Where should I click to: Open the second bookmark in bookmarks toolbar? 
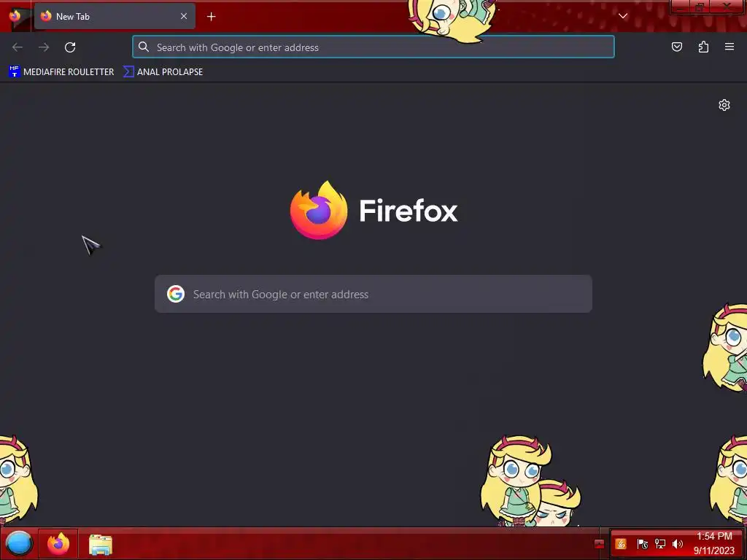click(x=163, y=72)
